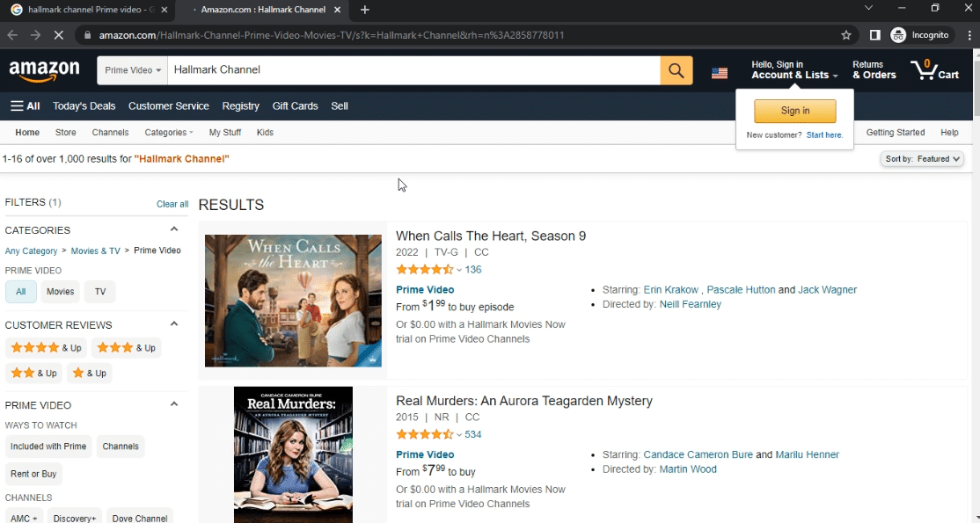Image resolution: width=980 pixels, height=523 pixels.
Task: Toggle the Rent or Buy filter
Action: 33,474
